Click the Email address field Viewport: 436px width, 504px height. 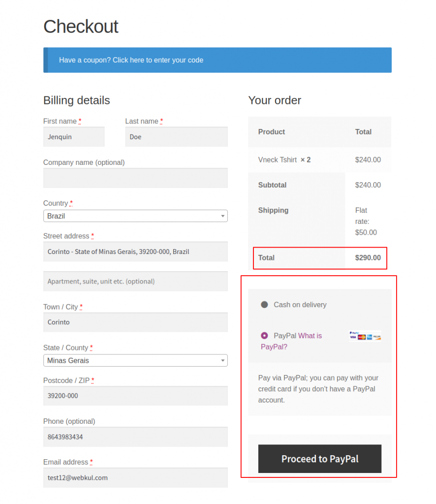click(x=135, y=477)
